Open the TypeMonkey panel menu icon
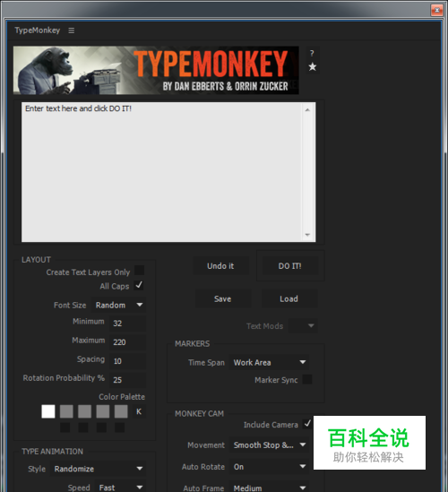This screenshot has width=448, height=492. 71,30
